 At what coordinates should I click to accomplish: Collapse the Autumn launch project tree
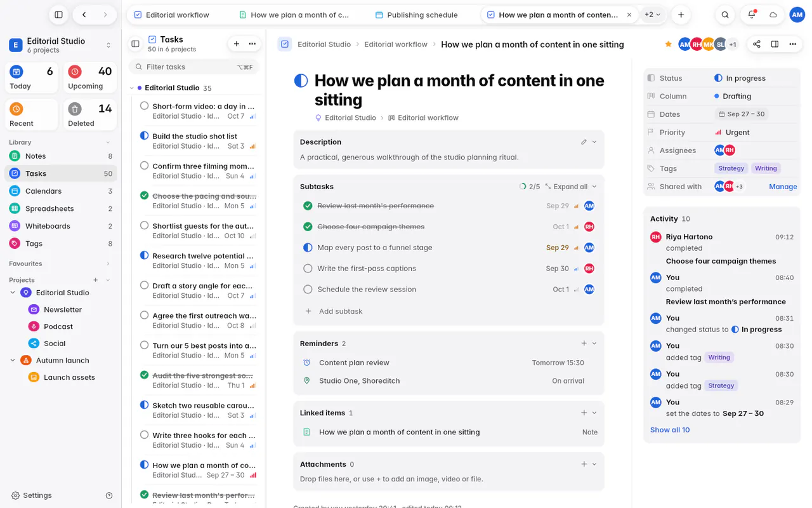[13, 361]
